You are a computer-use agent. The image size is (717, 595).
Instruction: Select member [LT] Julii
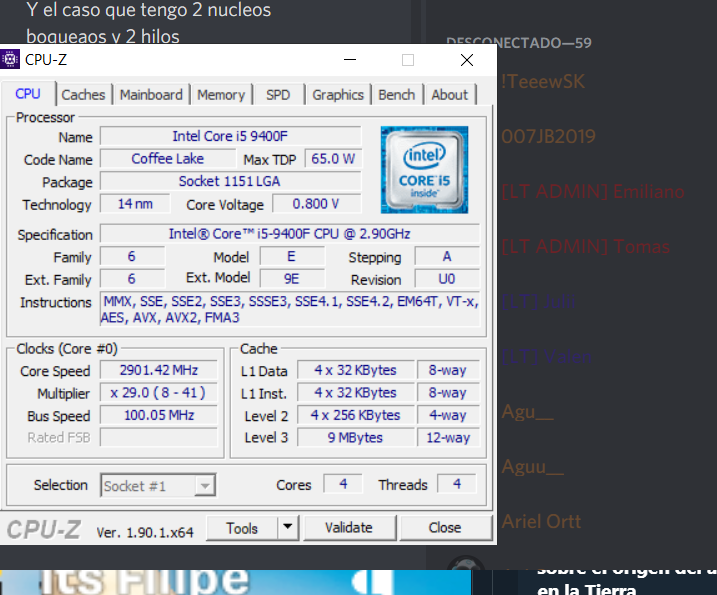pyautogui.click(x=539, y=301)
